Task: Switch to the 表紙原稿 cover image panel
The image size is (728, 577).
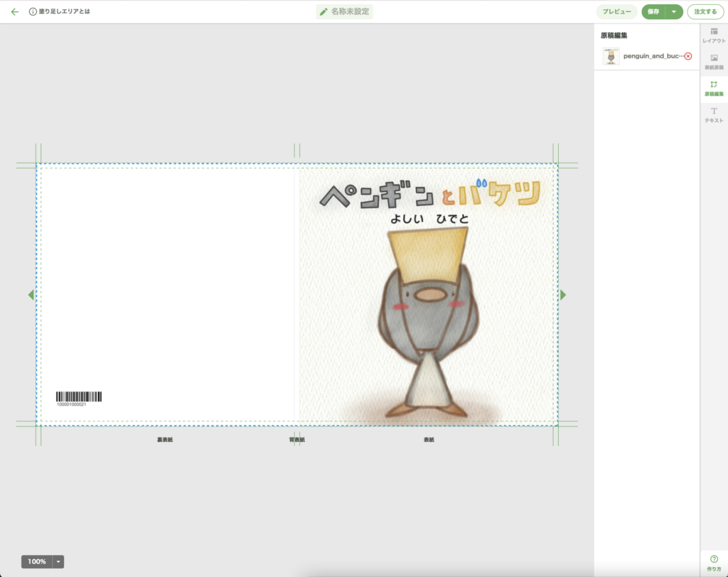Action: pos(714,62)
